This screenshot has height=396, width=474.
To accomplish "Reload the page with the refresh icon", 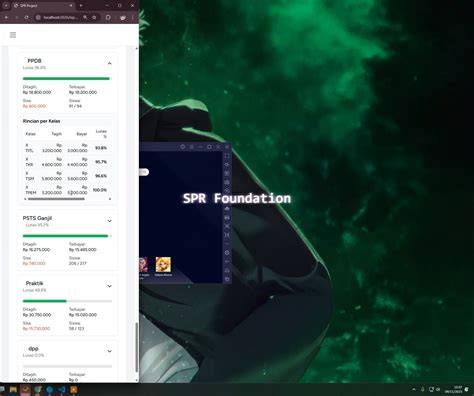I will 26,17.
